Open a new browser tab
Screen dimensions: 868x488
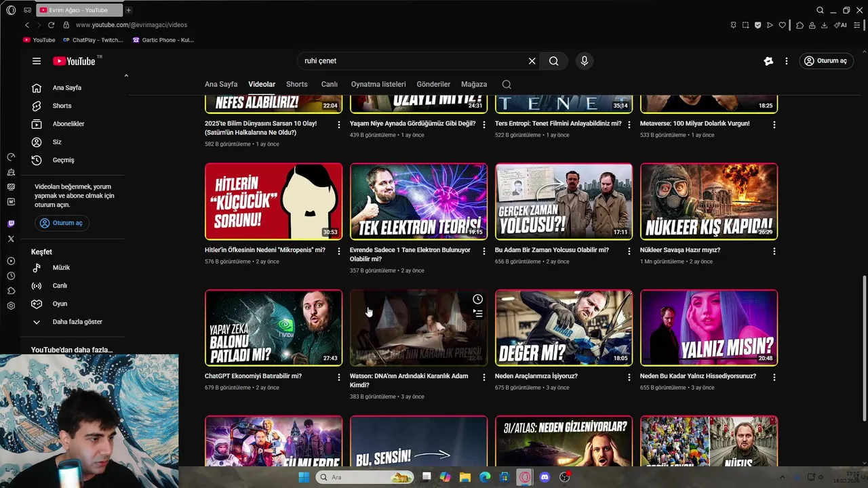pyautogui.click(x=128, y=10)
